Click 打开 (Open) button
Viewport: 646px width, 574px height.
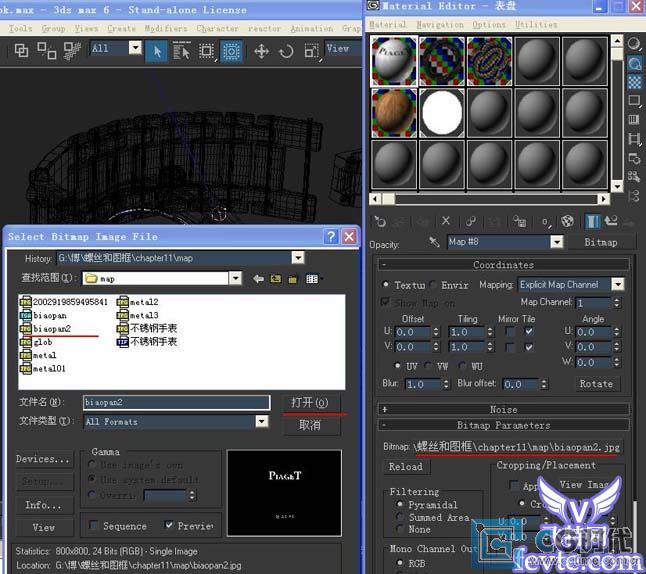click(310, 403)
